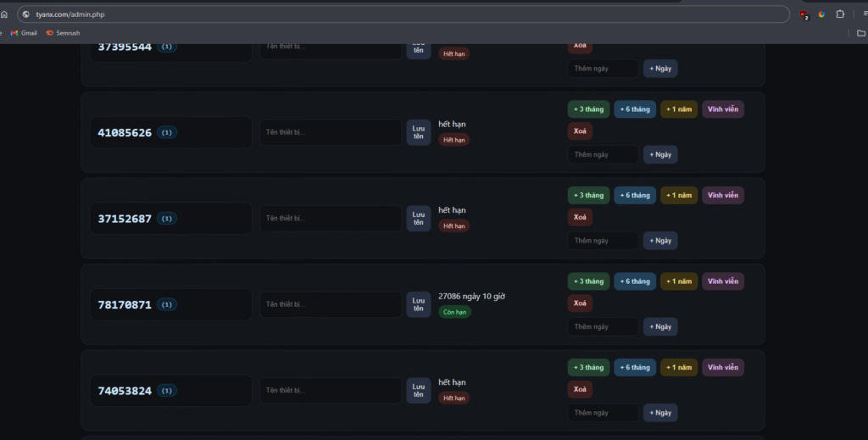Add 3 tháng to device 41085626
This screenshot has height=440, width=868.
pos(588,109)
